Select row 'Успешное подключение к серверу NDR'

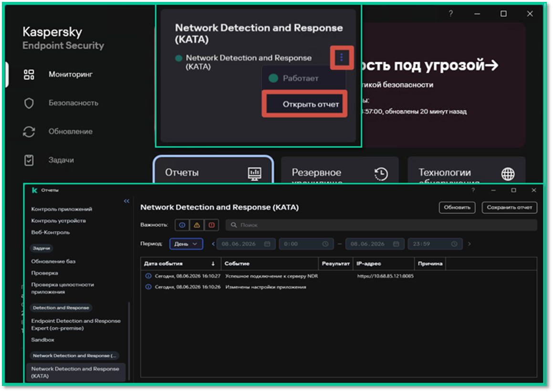click(x=339, y=276)
